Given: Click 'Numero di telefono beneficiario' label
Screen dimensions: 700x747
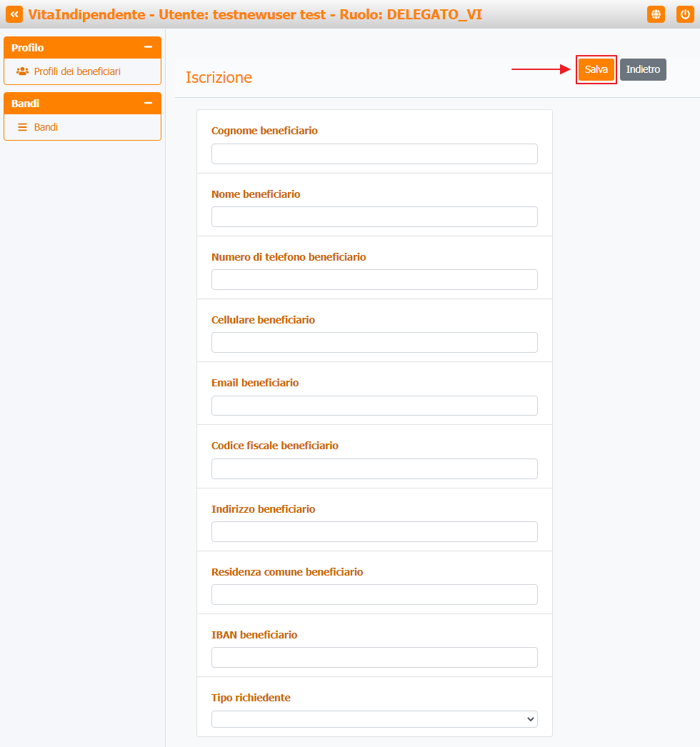Looking at the screenshot, I should [x=289, y=257].
